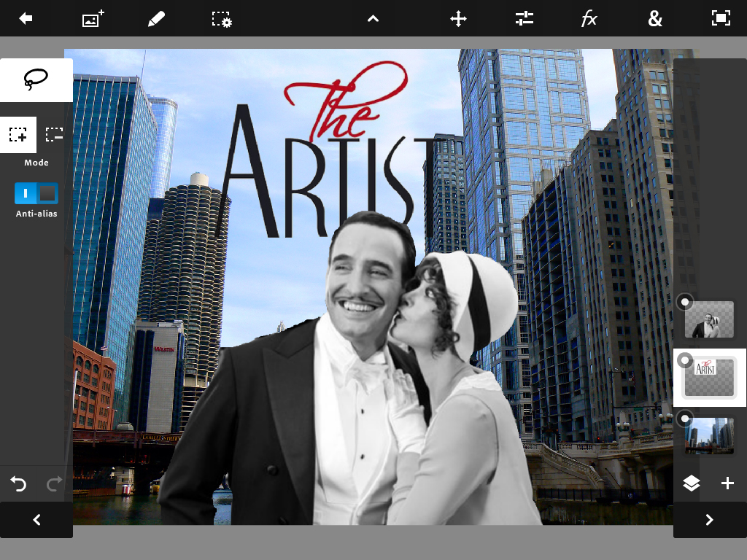Select the Move transform tool
This screenshot has width=747, height=560.
click(458, 19)
